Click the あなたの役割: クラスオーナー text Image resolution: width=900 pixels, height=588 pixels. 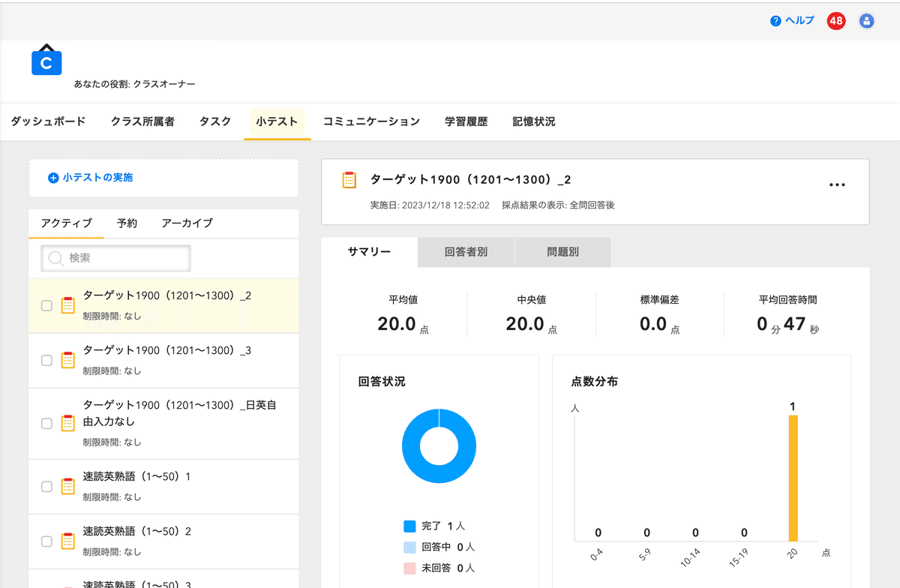click(x=134, y=85)
